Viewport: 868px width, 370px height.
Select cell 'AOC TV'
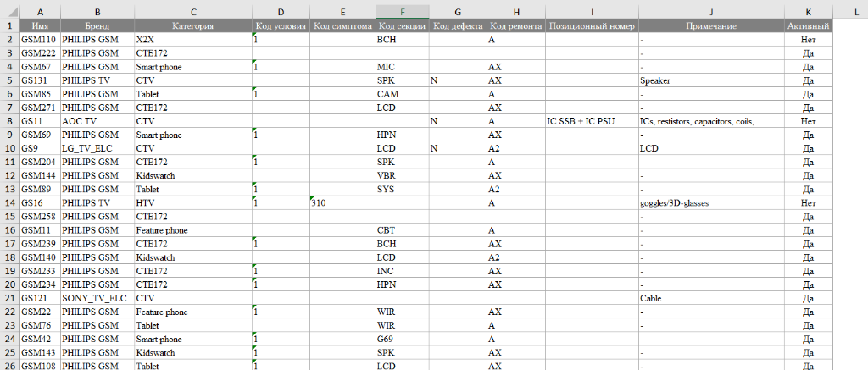(97, 120)
